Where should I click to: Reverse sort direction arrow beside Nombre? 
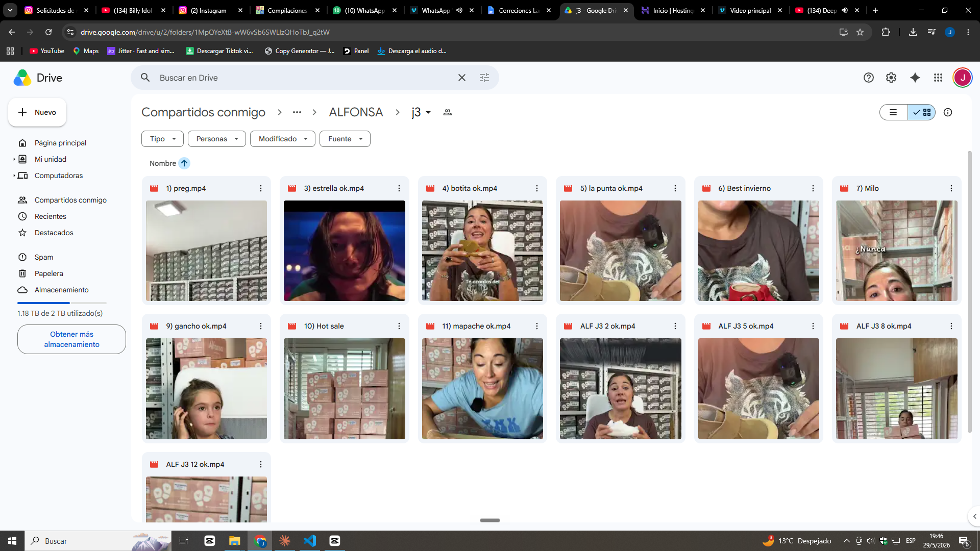(x=184, y=163)
